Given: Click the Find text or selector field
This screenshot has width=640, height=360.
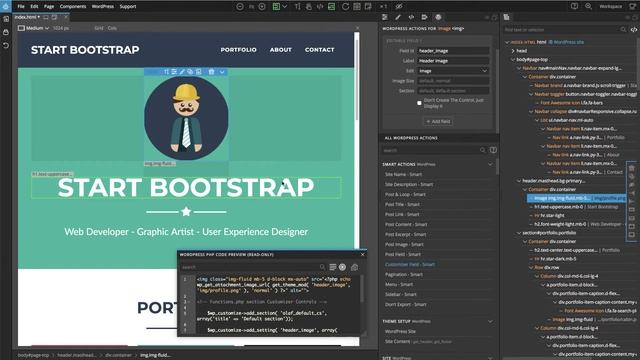Looking at the screenshot, I should (561, 29).
